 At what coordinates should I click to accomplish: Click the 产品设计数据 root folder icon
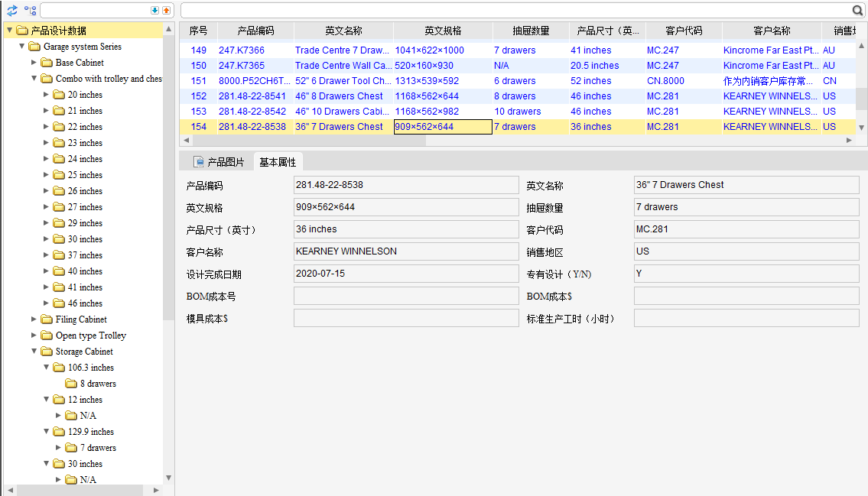[22, 31]
